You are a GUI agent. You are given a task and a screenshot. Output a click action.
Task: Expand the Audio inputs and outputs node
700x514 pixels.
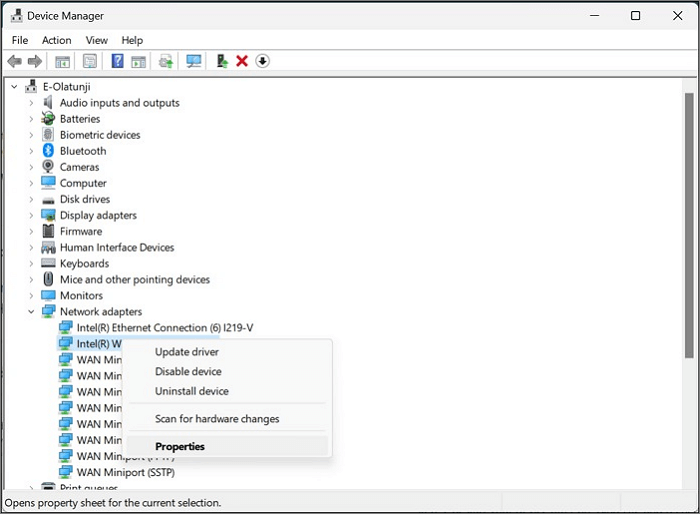click(31, 103)
